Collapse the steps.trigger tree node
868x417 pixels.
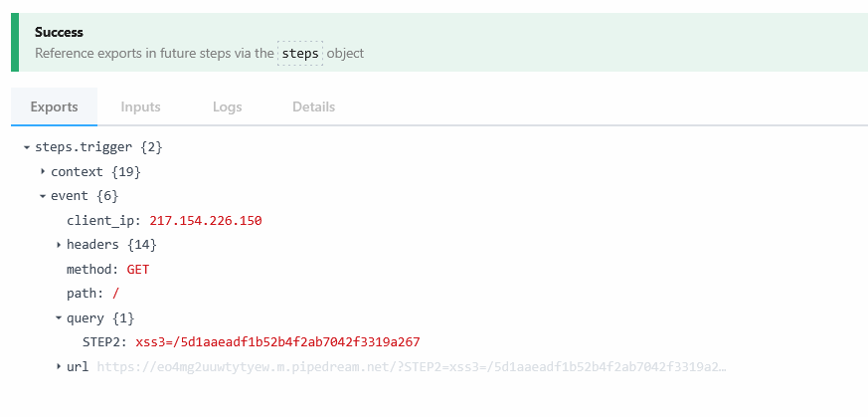coord(27,148)
